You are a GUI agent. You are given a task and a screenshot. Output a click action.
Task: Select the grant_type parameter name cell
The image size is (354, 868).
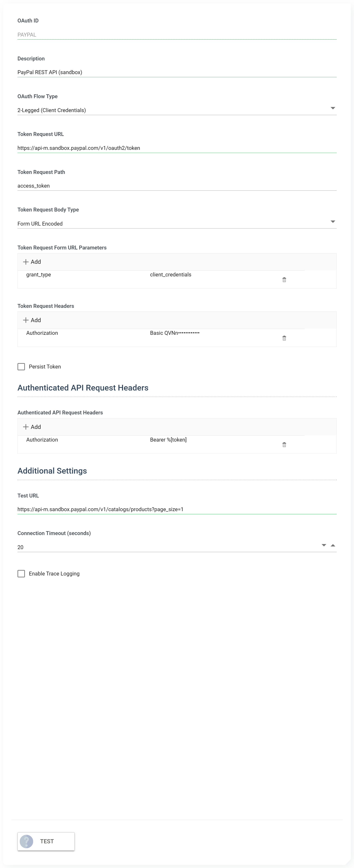click(38, 275)
